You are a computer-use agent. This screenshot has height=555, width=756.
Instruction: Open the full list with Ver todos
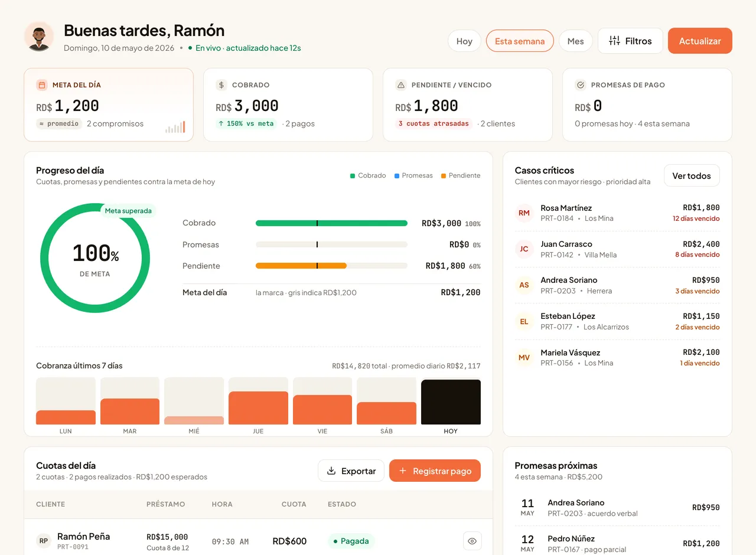[692, 176]
